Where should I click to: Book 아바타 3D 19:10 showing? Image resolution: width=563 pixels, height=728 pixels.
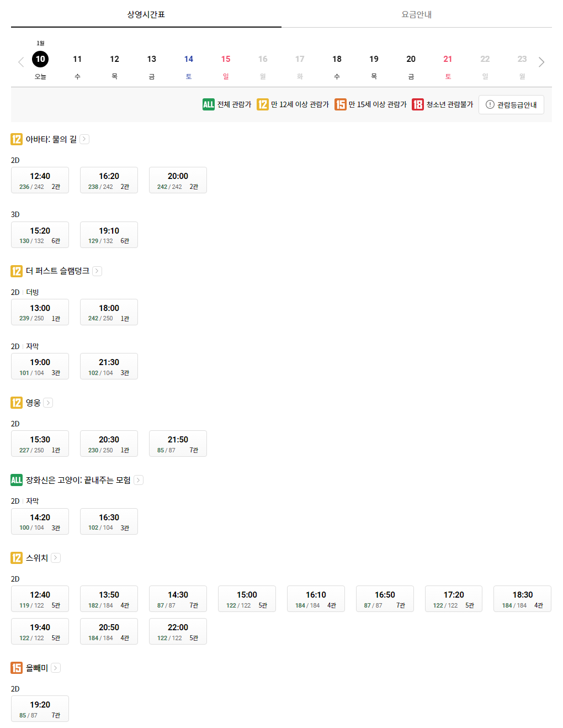109,235
